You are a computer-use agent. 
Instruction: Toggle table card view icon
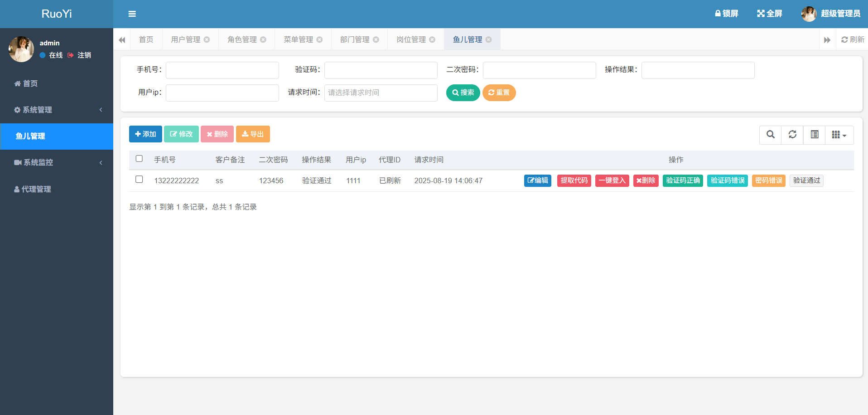pos(815,135)
